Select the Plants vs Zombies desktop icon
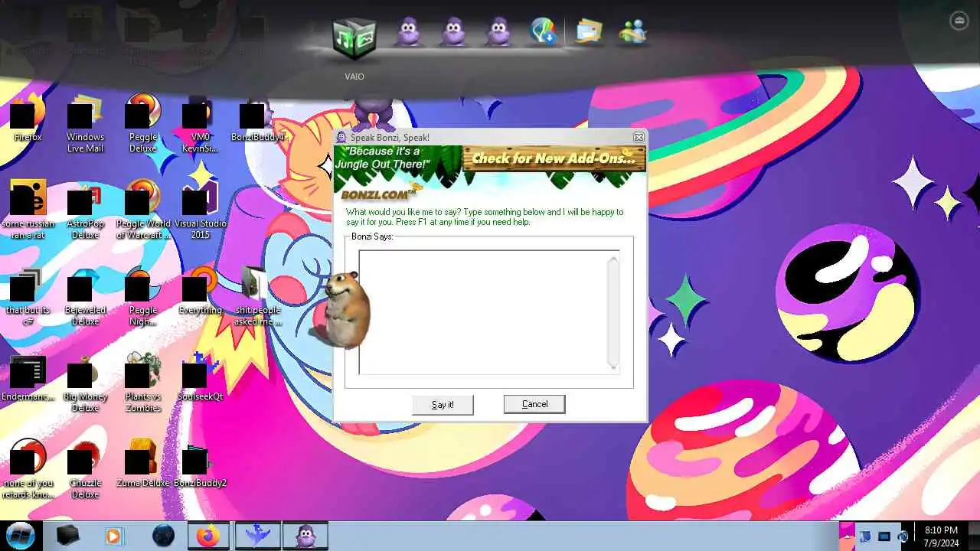 click(143, 383)
